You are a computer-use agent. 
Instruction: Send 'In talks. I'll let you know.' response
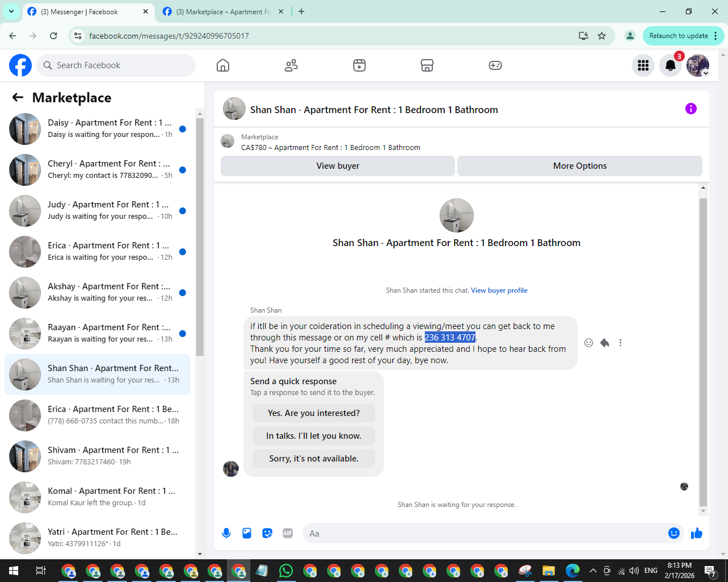point(314,436)
